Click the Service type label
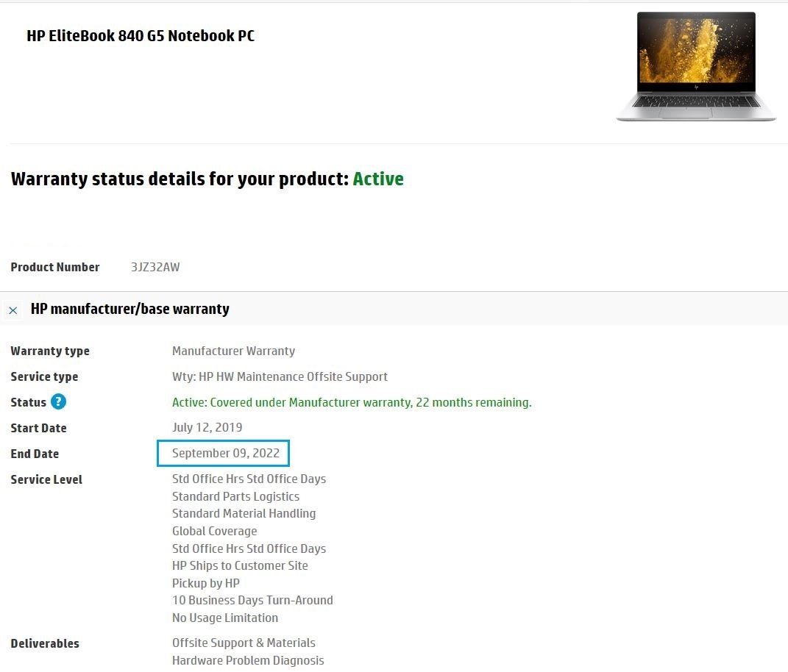Viewport: 788px width, 672px height. point(44,376)
